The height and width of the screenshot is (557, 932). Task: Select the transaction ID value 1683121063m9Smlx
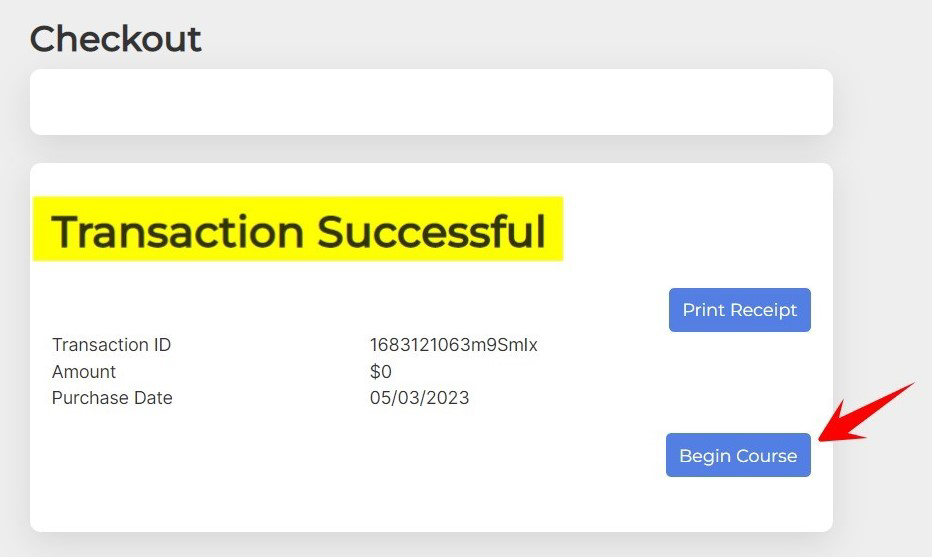[x=453, y=345]
